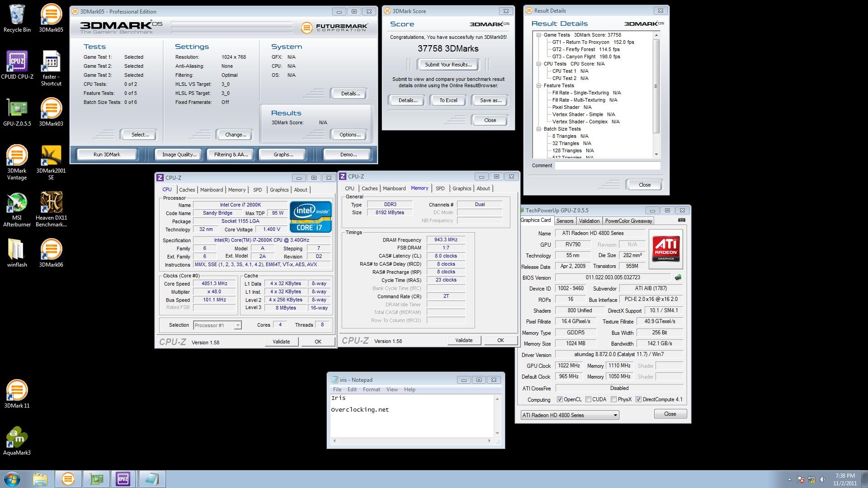The width and height of the screenshot is (868, 488).
Task: Switch to the Caches tab in CPU window
Action: click(187, 190)
